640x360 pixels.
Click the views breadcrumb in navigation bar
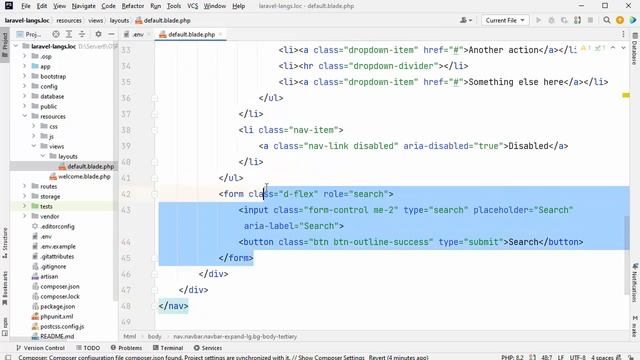pos(95,20)
